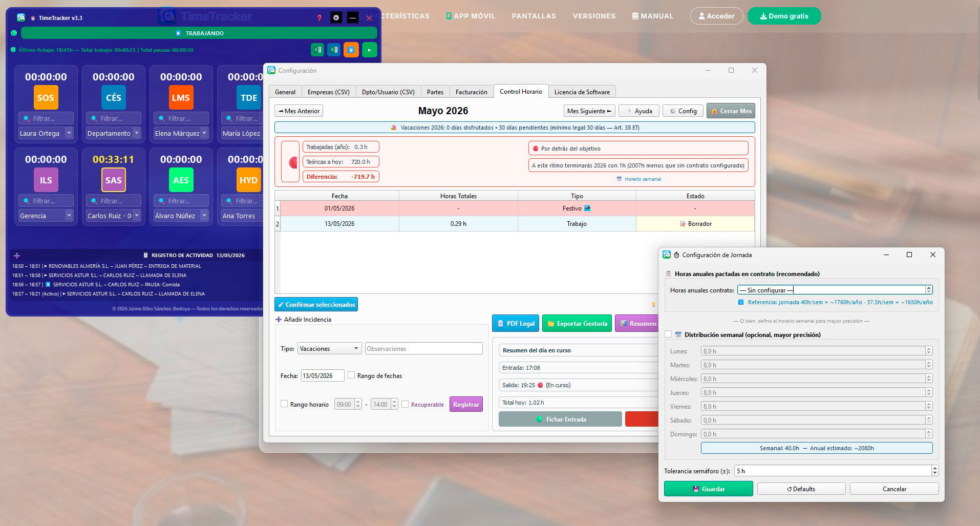Reset jornada with Defaults button
The width and height of the screenshot is (980, 526).
point(801,489)
